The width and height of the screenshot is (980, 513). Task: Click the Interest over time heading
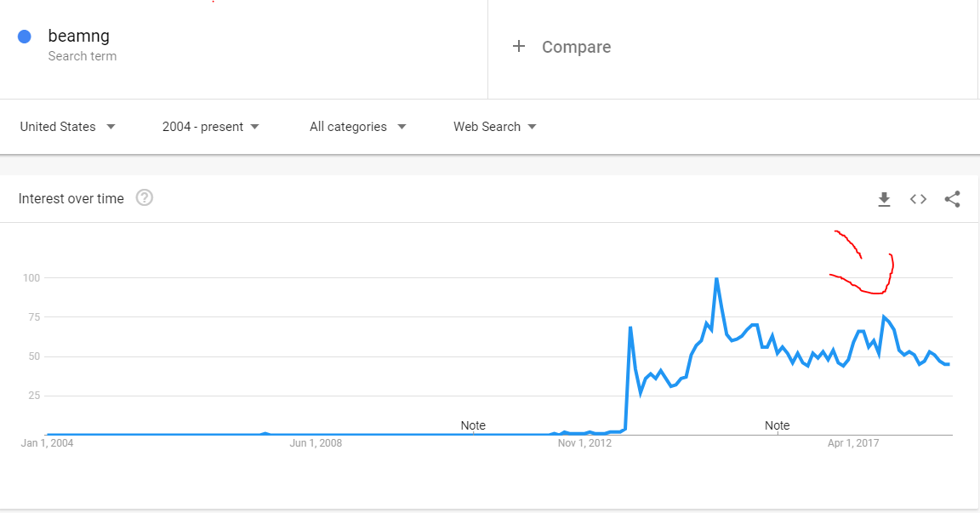[x=71, y=199]
